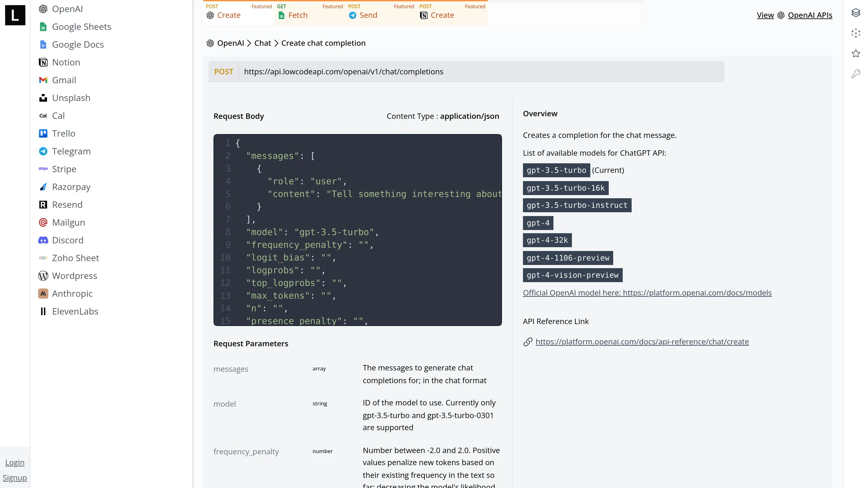Viewport: 868px width, 488px height.
Task: Click Chat in the breadcrumb
Action: (262, 43)
